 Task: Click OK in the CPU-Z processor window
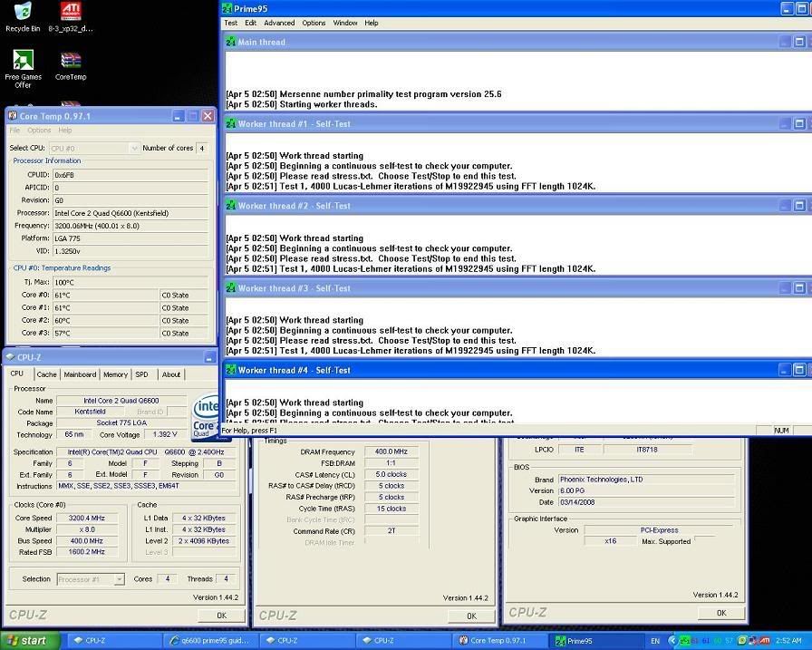(222, 616)
